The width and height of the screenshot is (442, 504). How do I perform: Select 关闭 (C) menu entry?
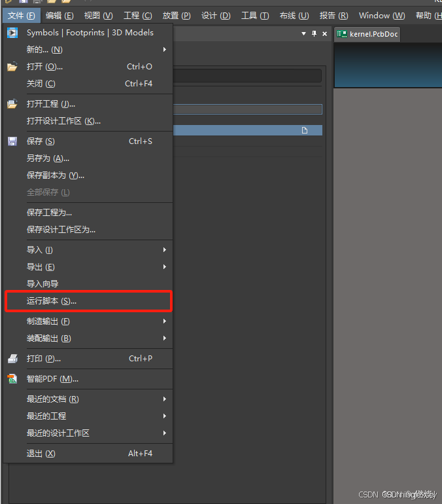click(x=88, y=84)
